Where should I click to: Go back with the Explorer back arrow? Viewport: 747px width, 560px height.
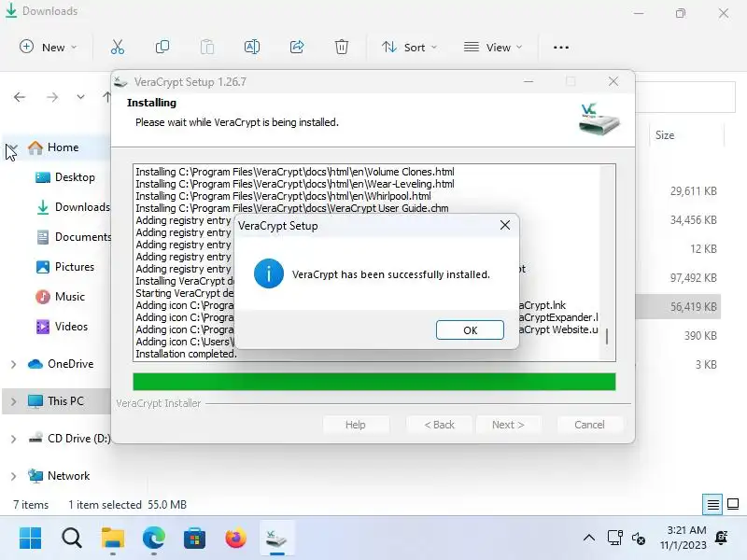point(20,97)
